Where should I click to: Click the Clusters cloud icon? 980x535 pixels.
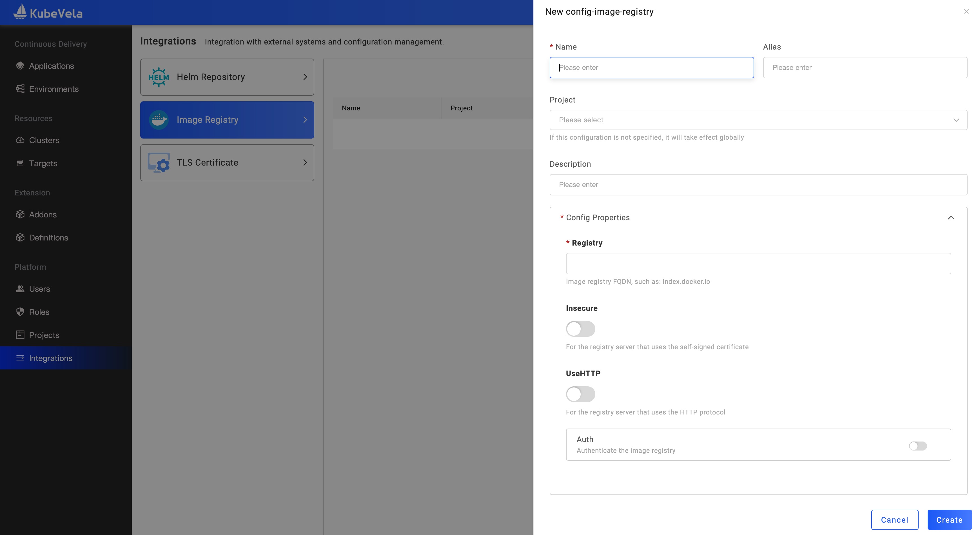pos(20,140)
